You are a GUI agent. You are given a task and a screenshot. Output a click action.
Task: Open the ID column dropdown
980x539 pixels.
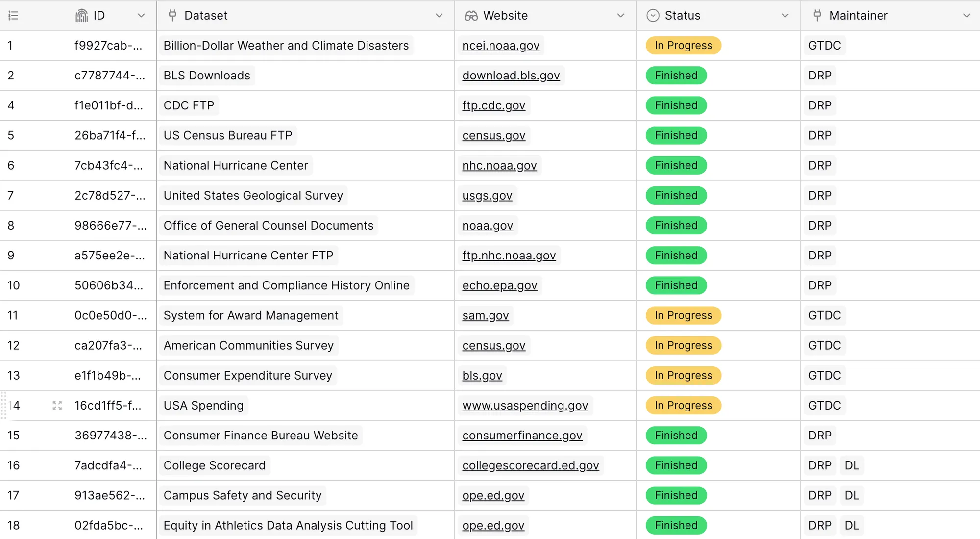142,15
